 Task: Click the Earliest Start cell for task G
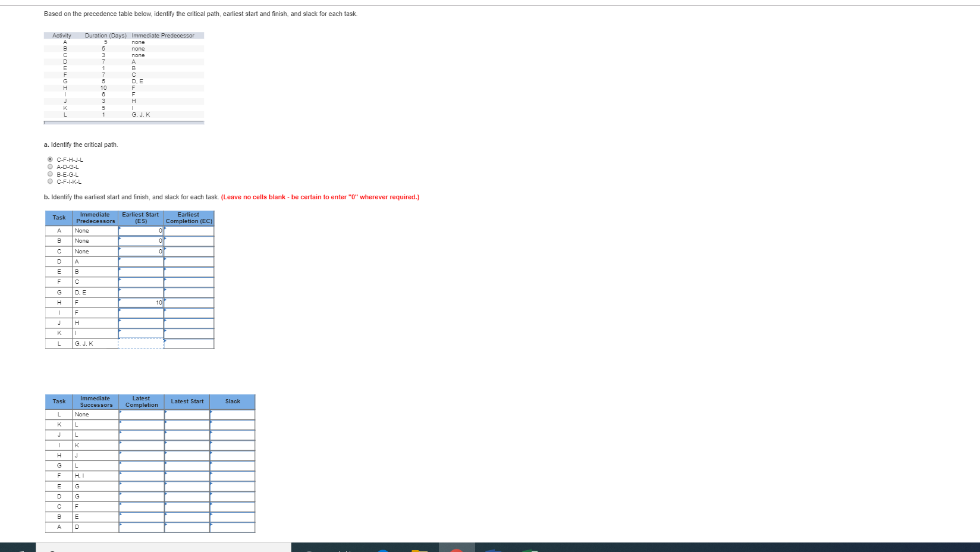click(x=142, y=292)
